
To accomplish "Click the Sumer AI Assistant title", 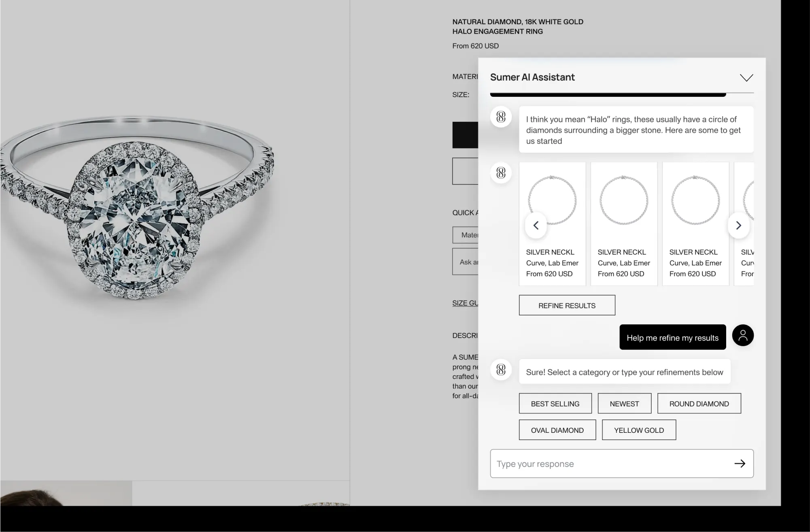I will [x=532, y=77].
